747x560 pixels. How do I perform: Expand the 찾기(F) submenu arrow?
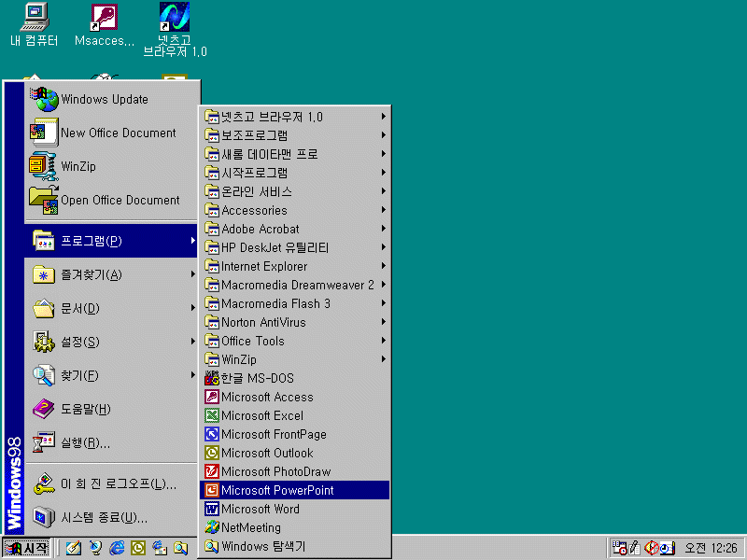(192, 375)
